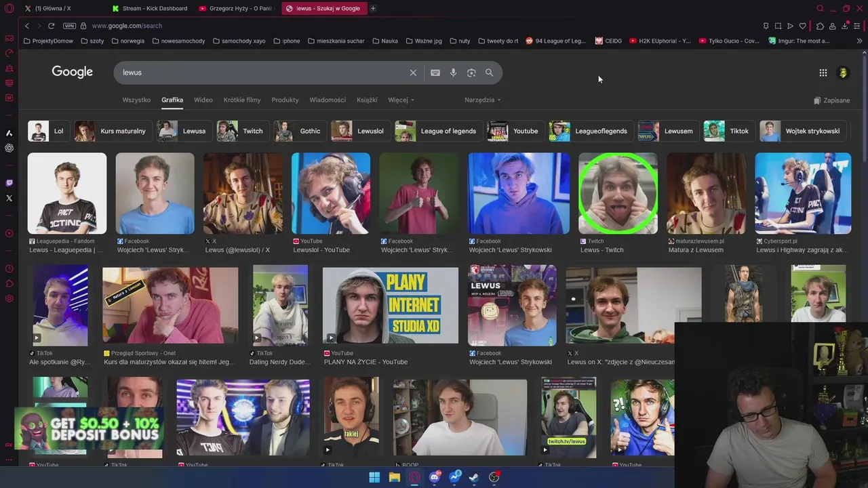Open the Lewus - Leaguepedia image result
Viewport: 868px width, 488px height.
point(66,193)
